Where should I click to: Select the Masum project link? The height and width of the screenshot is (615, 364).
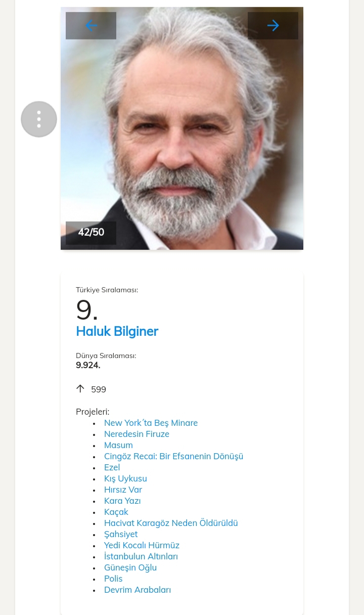click(118, 446)
